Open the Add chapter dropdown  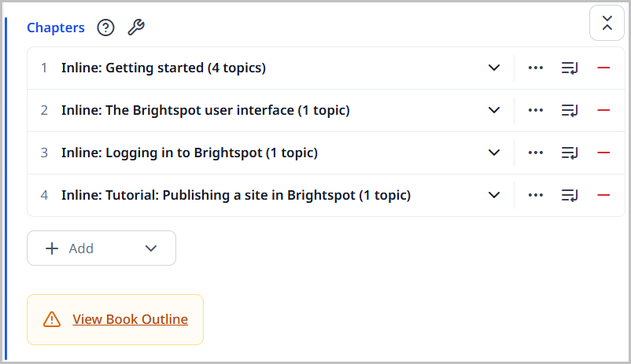pyautogui.click(x=101, y=248)
